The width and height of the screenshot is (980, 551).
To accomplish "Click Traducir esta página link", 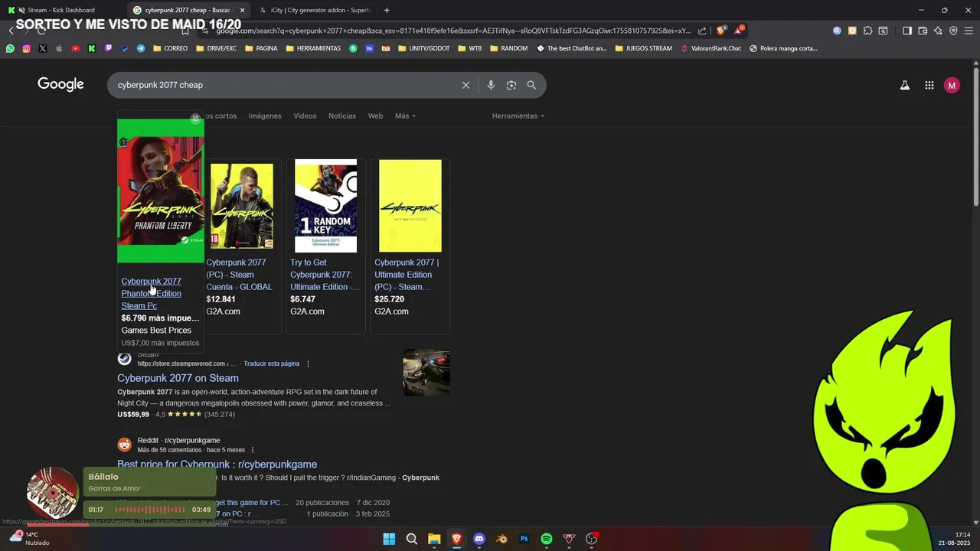I will click(x=271, y=364).
